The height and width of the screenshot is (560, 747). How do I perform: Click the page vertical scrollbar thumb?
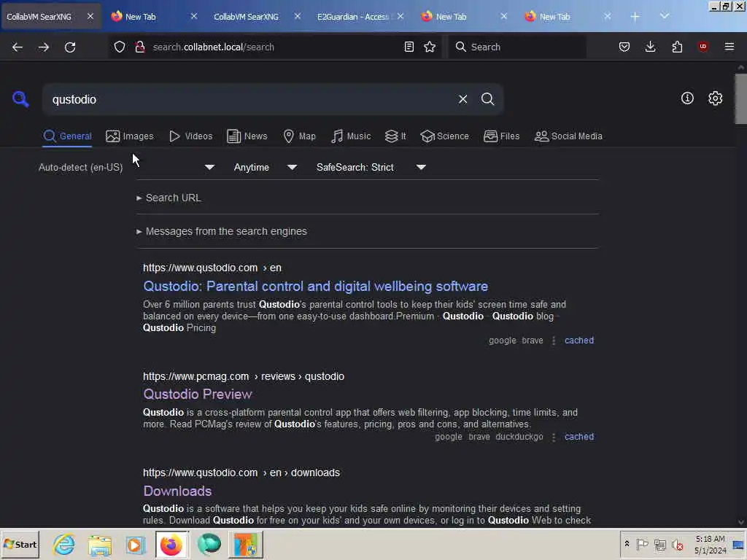pyautogui.click(x=741, y=98)
